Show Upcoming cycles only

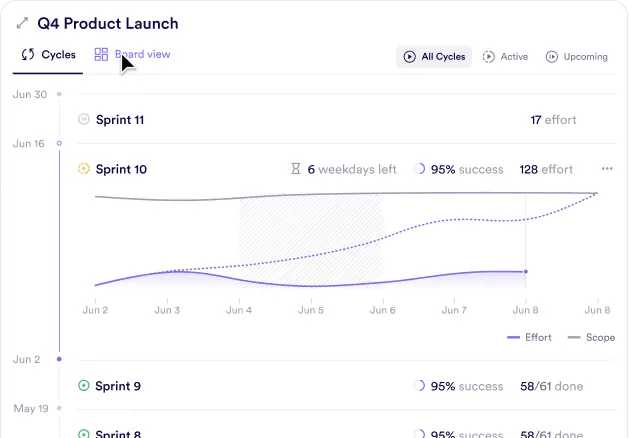coord(576,57)
